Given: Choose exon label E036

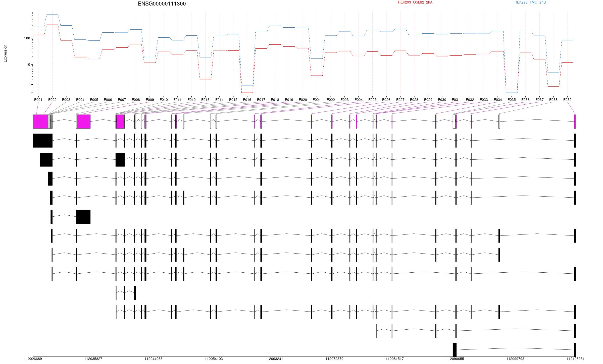Looking at the screenshot, I should point(525,100).
